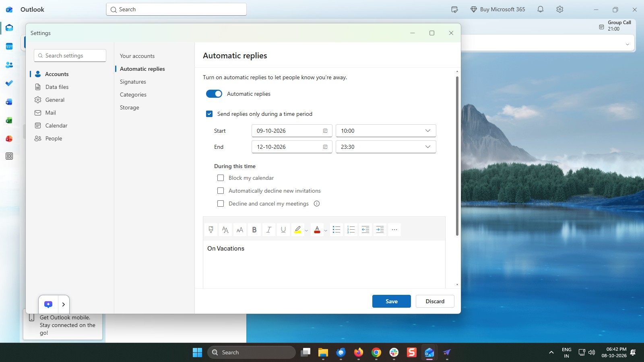Decrease indent in reply editor
Screen dimensions: 644x362
tap(365, 230)
